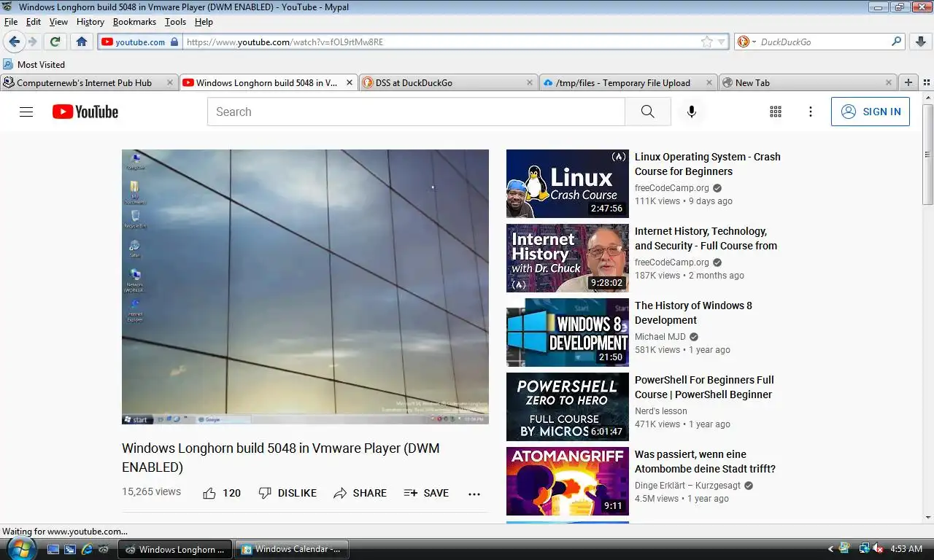The width and height of the screenshot is (934, 560).
Task: Click the magnifier in the DuckDuckGo search box
Action: point(897,42)
